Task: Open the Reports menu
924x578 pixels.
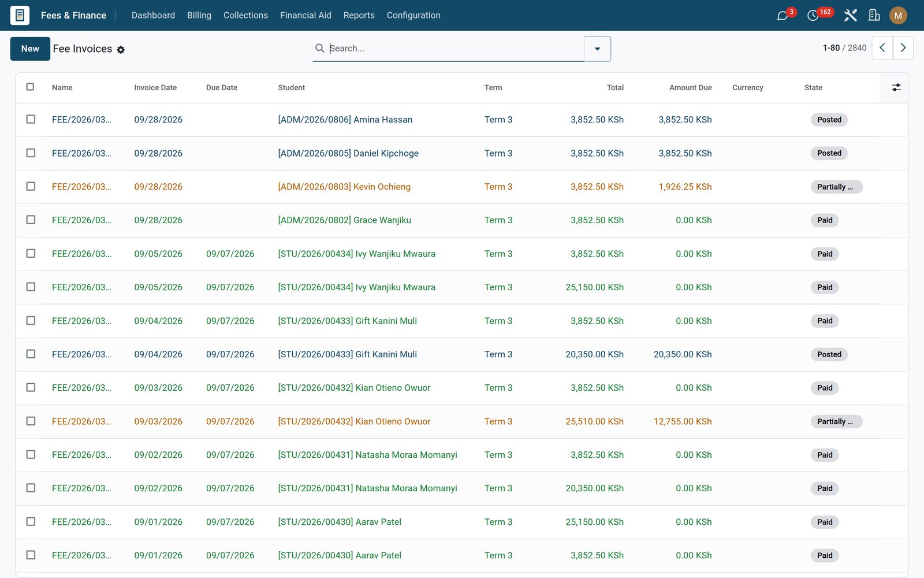Action: (x=359, y=16)
